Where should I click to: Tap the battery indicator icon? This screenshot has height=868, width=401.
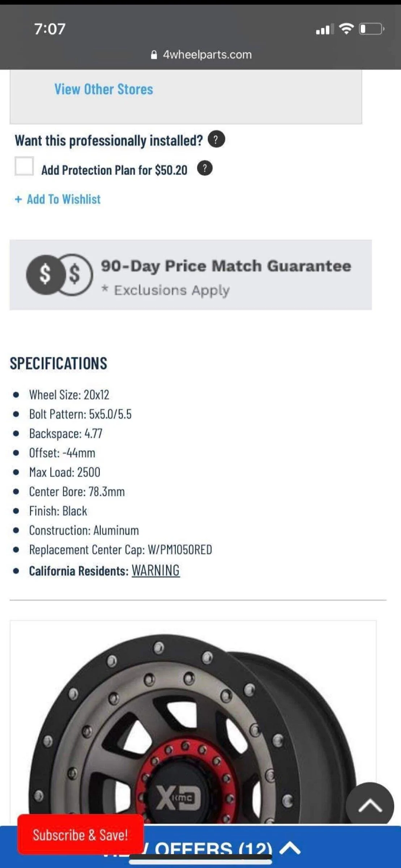pyautogui.click(x=371, y=29)
